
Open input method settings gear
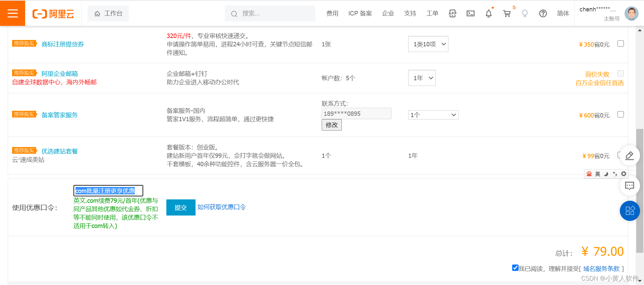click(624, 174)
